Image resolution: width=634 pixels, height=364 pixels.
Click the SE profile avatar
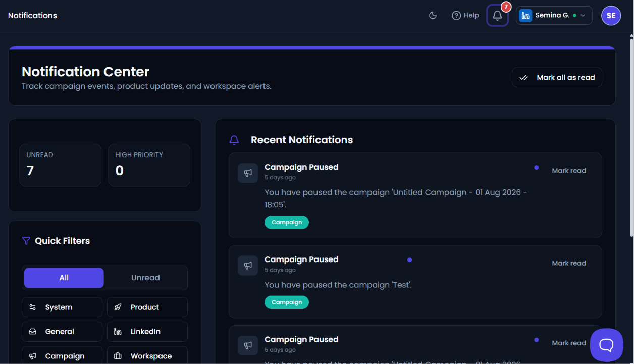point(611,16)
